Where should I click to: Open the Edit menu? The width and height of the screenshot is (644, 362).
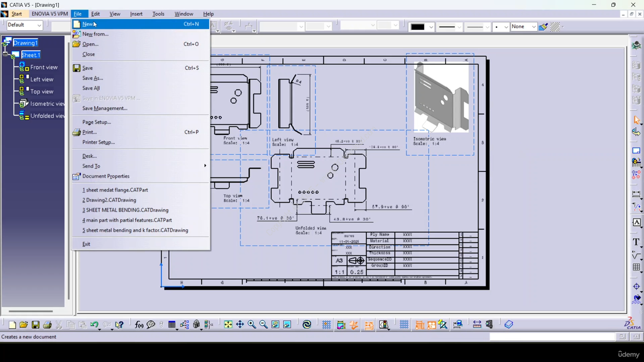click(95, 14)
